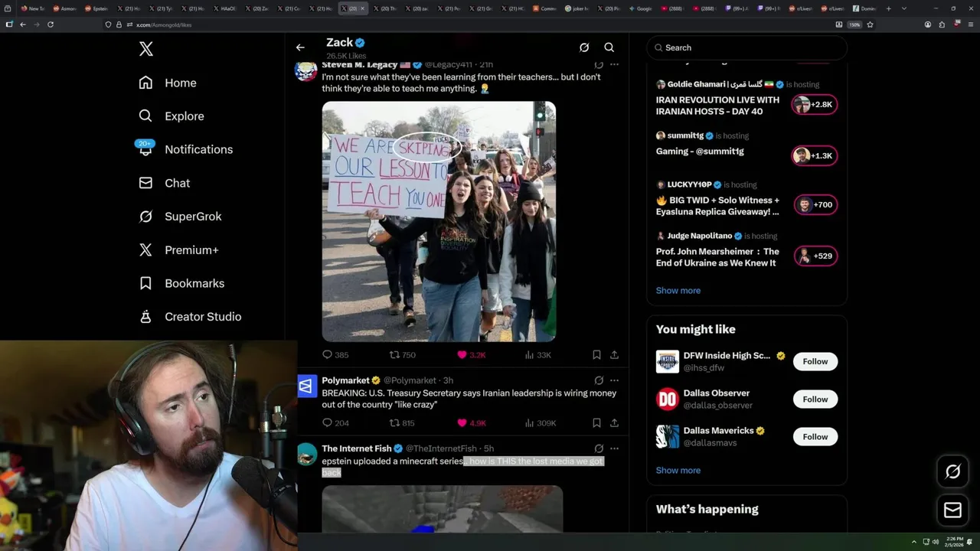Bookmark Polymarket's post
980x551 pixels.
tap(596, 423)
